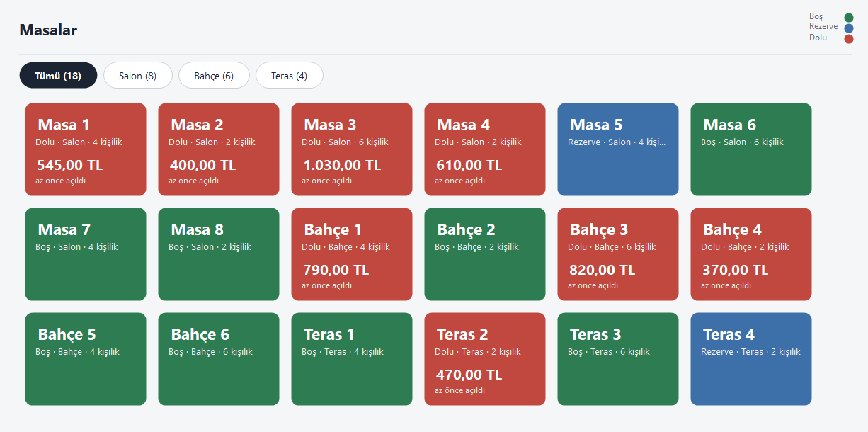The width and height of the screenshot is (868, 432).
Task: Click the Masalar page heading
Action: pos(48,30)
